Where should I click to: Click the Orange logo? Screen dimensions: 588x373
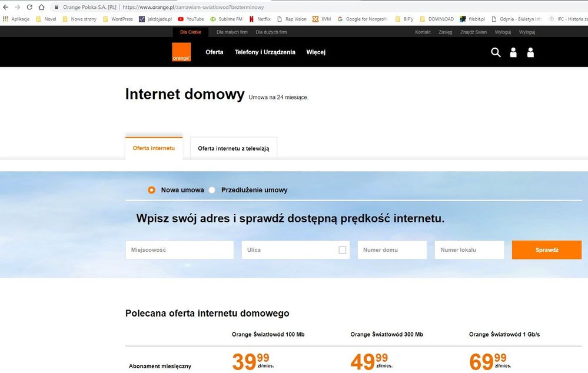tap(181, 52)
